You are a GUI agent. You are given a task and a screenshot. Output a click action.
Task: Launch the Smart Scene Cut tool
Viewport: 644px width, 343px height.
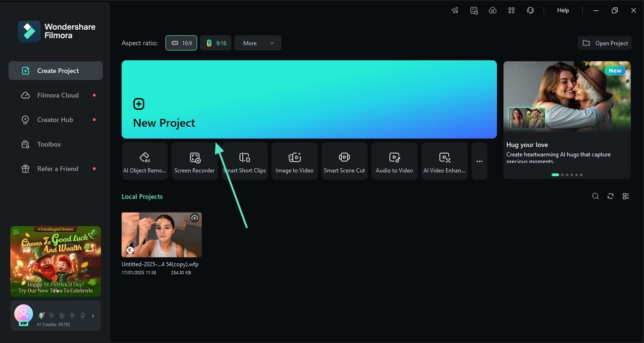tap(344, 161)
